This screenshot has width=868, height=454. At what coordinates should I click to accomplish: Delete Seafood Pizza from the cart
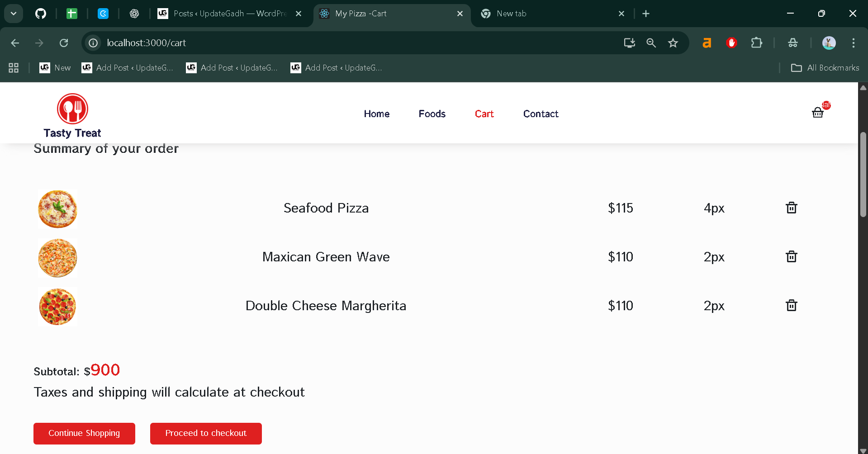tap(791, 208)
